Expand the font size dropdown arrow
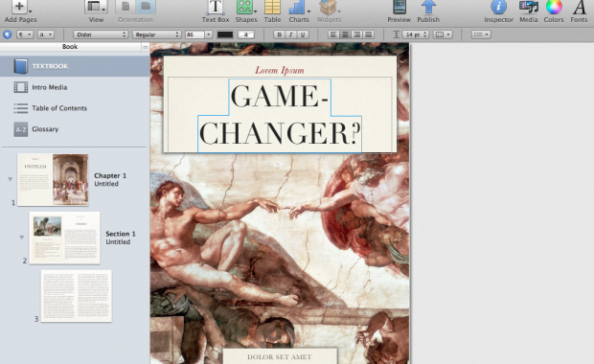 (208, 34)
